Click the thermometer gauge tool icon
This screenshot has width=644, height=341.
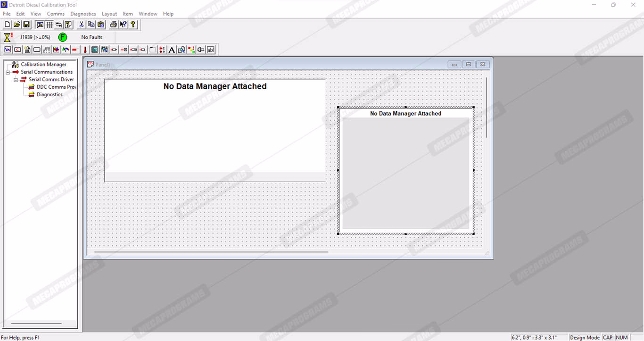coord(85,50)
